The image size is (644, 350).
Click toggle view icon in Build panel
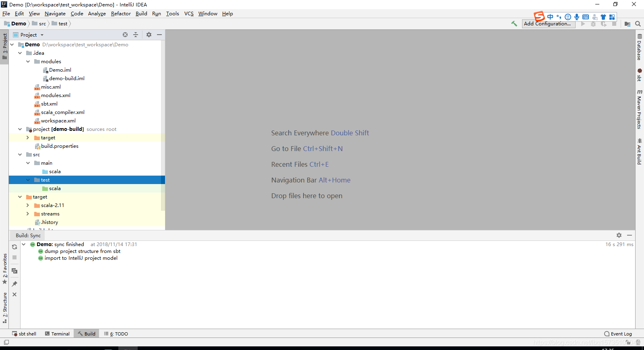(14, 271)
